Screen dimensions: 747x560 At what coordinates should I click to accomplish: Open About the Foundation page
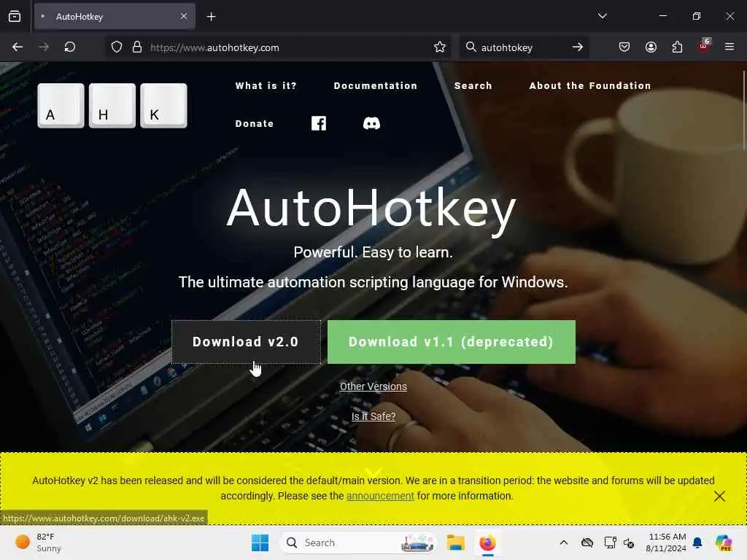click(589, 86)
